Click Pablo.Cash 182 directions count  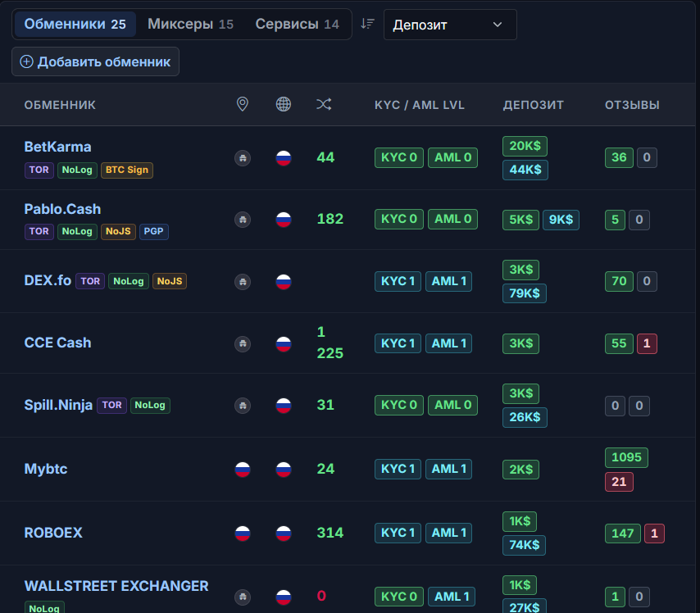tap(330, 219)
